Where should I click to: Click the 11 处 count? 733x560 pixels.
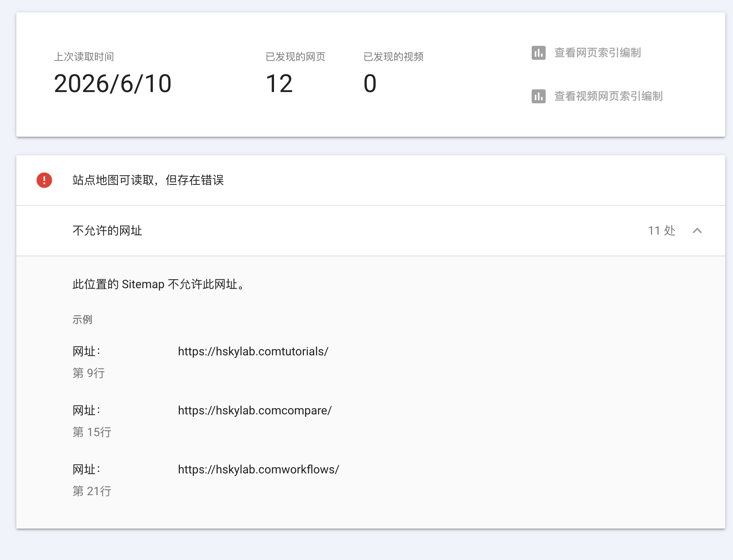(x=661, y=231)
